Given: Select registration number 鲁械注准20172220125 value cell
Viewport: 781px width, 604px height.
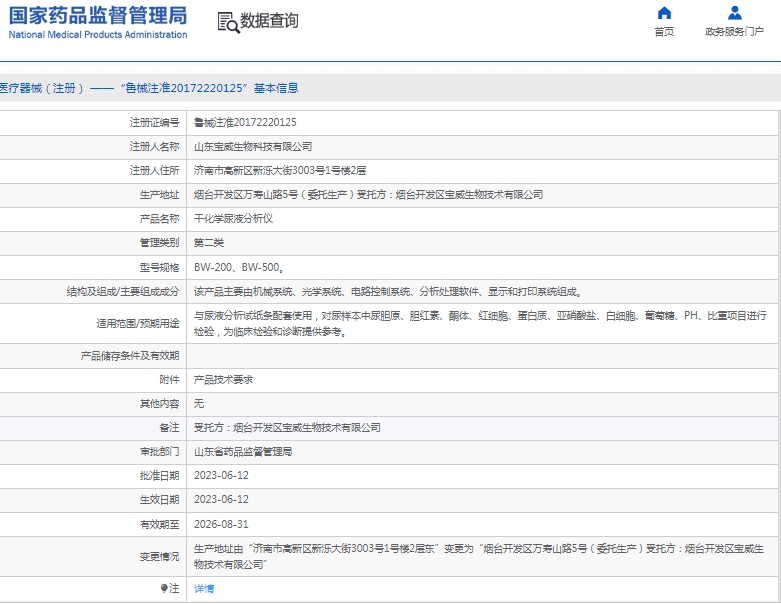Looking at the screenshot, I should pos(245,122).
